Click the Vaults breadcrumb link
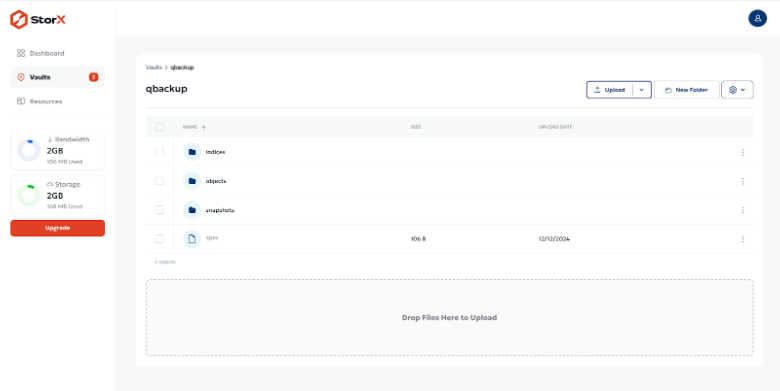Image resolution: width=780 pixels, height=391 pixels. click(x=154, y=67)
